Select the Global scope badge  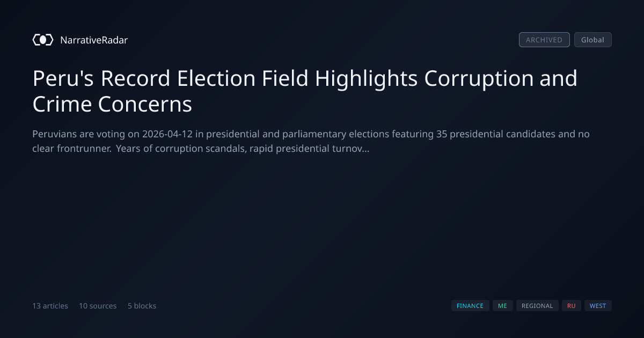point(592,40)
